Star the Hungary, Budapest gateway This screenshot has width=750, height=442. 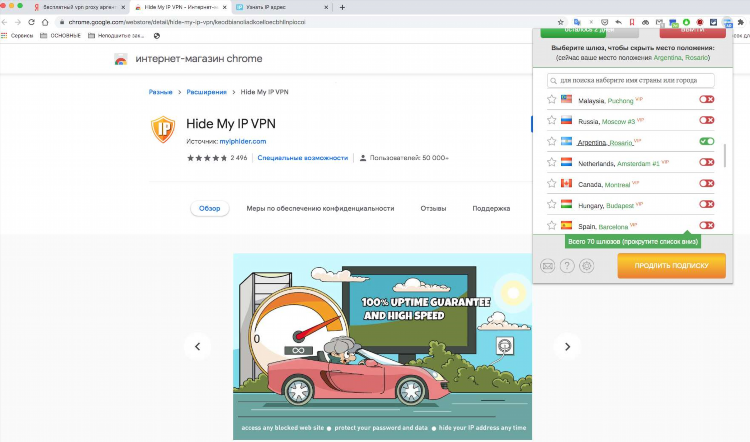tap(551, 204)
